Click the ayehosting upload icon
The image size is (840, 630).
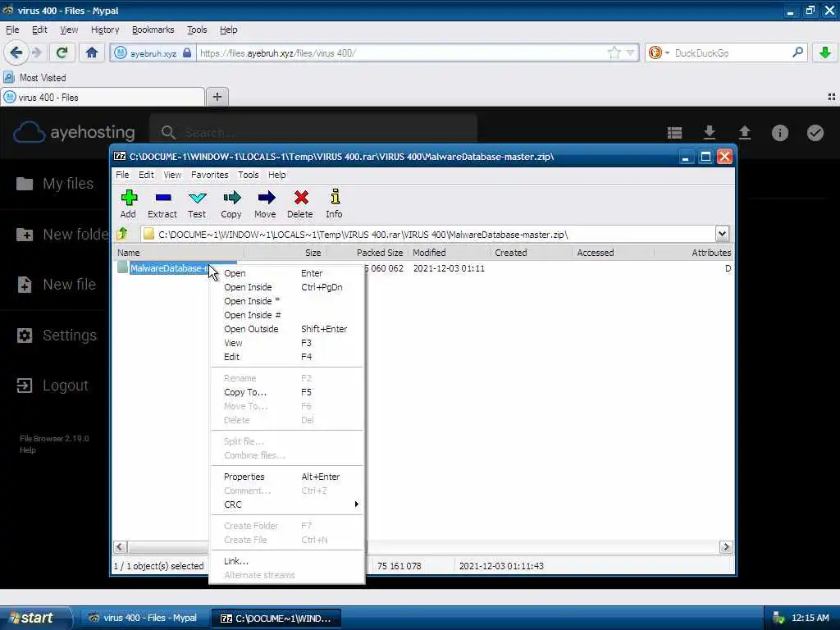tap(744, 132)
